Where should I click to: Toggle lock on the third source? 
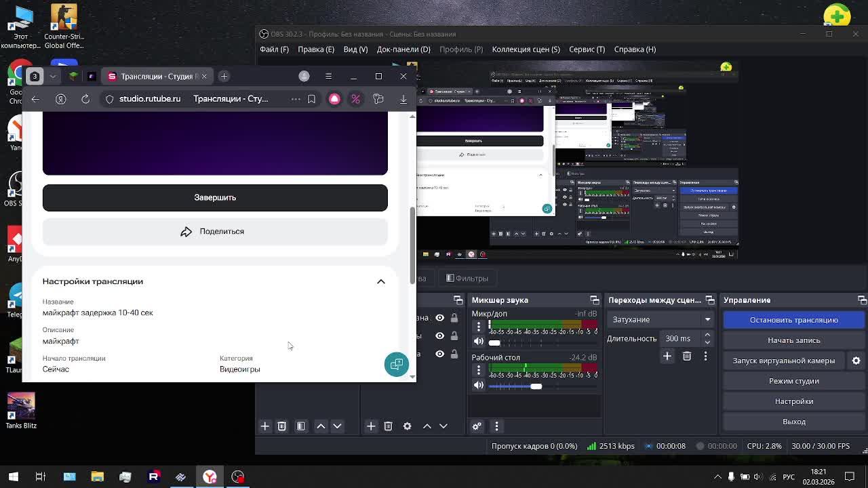click(x=454, y=354)
